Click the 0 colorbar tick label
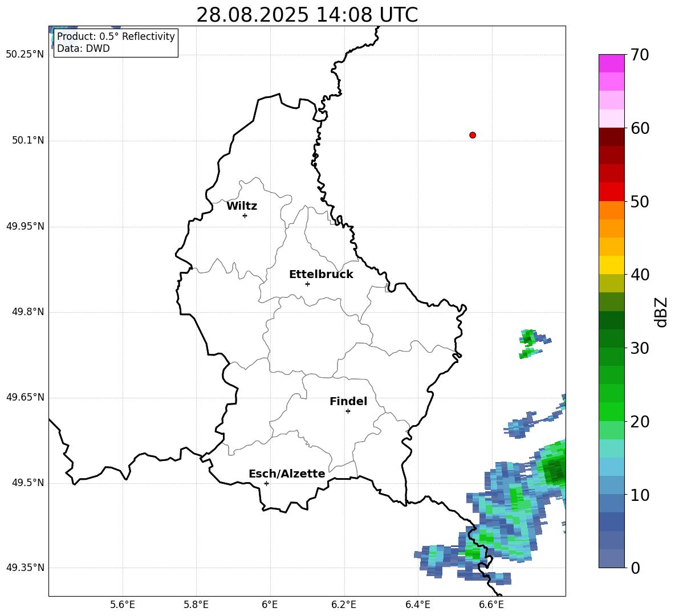 pyautogui.click(x=635, y=568)
